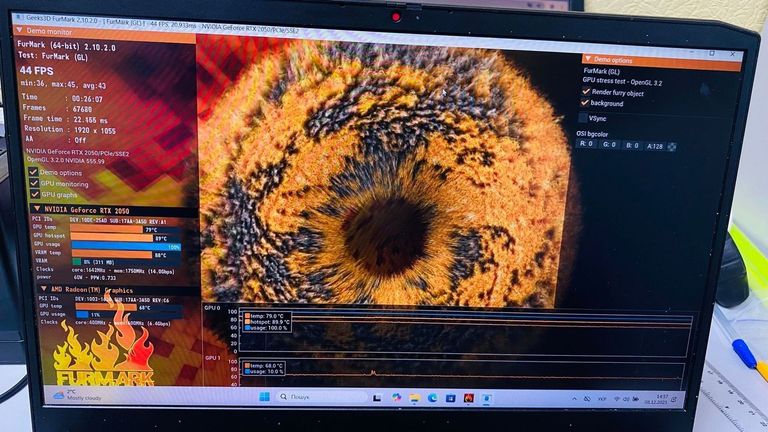The image size is (768, 432).
Task: Open the Copilot icon in taskbar
Action: point(397,397)
